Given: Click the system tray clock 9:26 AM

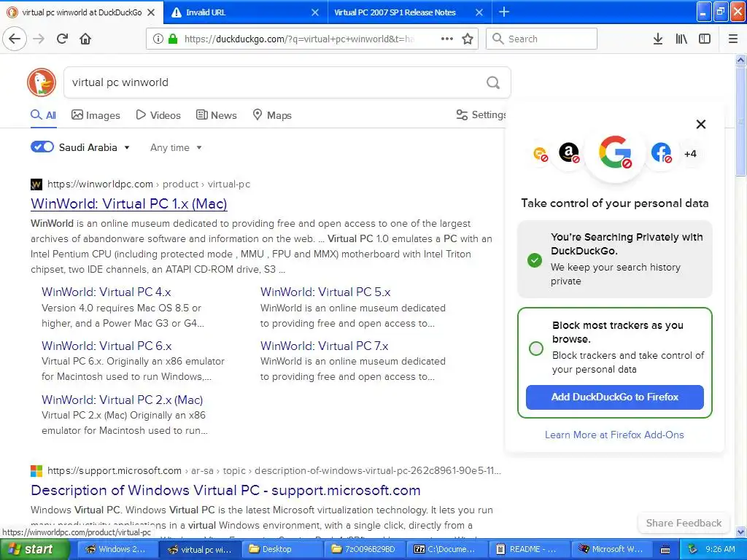Looking at the screenshot, I should point(720,550).
